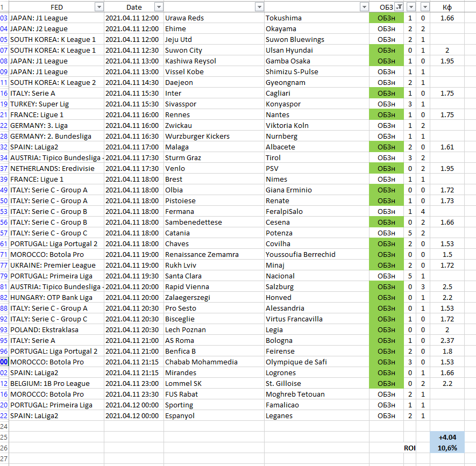Image resolution: width=476 pixels, height=466 pixels.
Task: Open the Date column filter dropdown
Action: (158, 7)
